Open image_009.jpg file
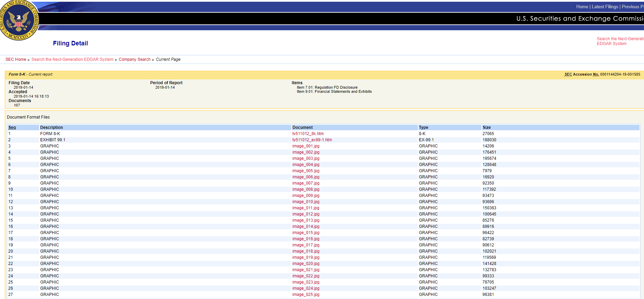This screenshot has height=299, width=644. pos(306,196)
